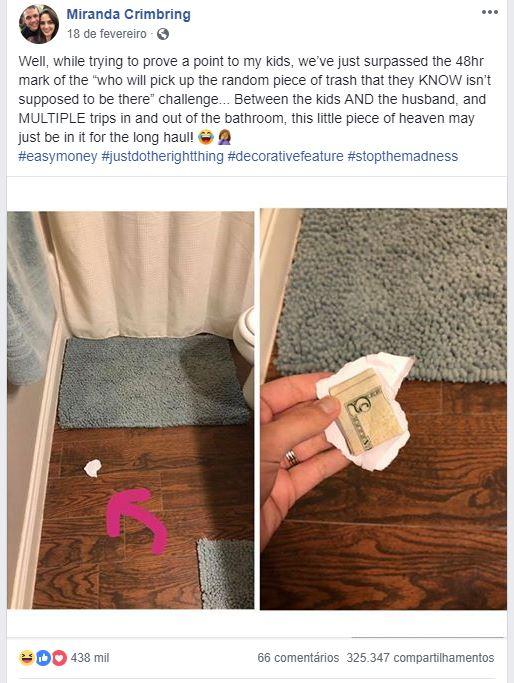
Task: Click the facepalm emoji in post text
Action: tap(224, 138)
